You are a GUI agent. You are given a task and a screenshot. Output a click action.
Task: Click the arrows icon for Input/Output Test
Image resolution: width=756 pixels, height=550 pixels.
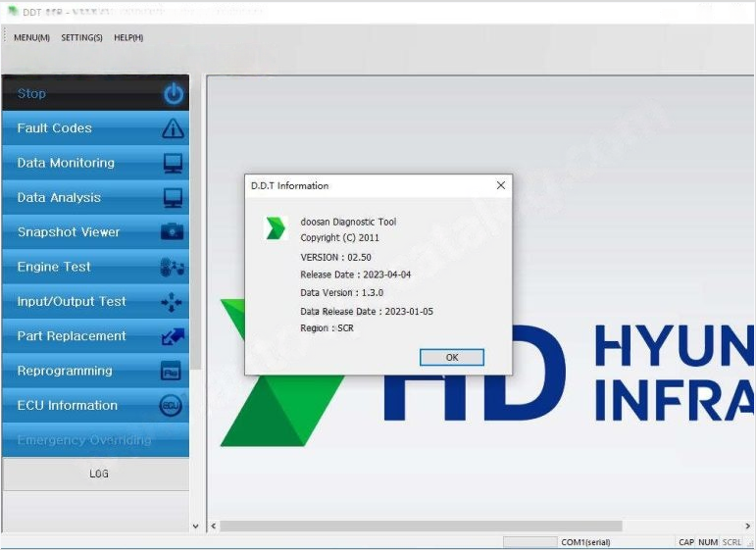173,302
